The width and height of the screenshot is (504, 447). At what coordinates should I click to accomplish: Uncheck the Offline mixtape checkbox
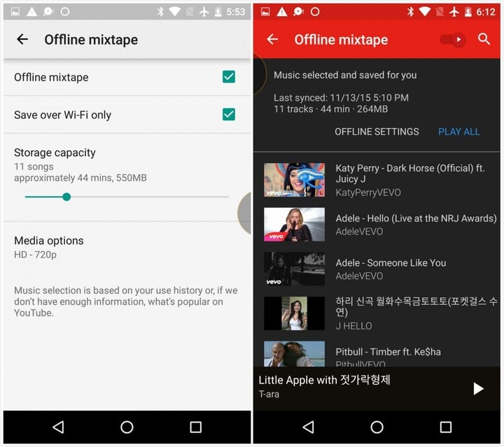pyautogui.click(x=229, y=77)
